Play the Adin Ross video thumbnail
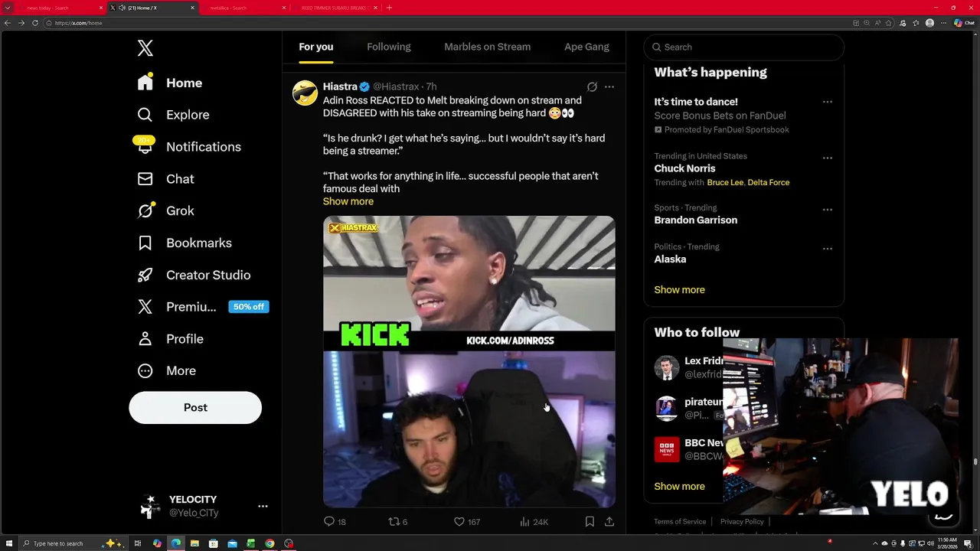This screenshot has height=551, width=980. click(x=469, y=361)
